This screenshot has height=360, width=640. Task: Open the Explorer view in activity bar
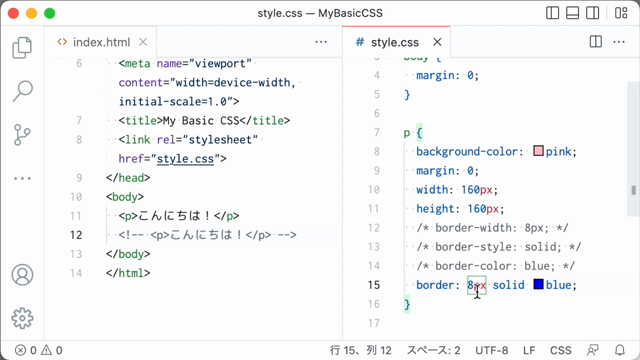click(x=22, y=48)
